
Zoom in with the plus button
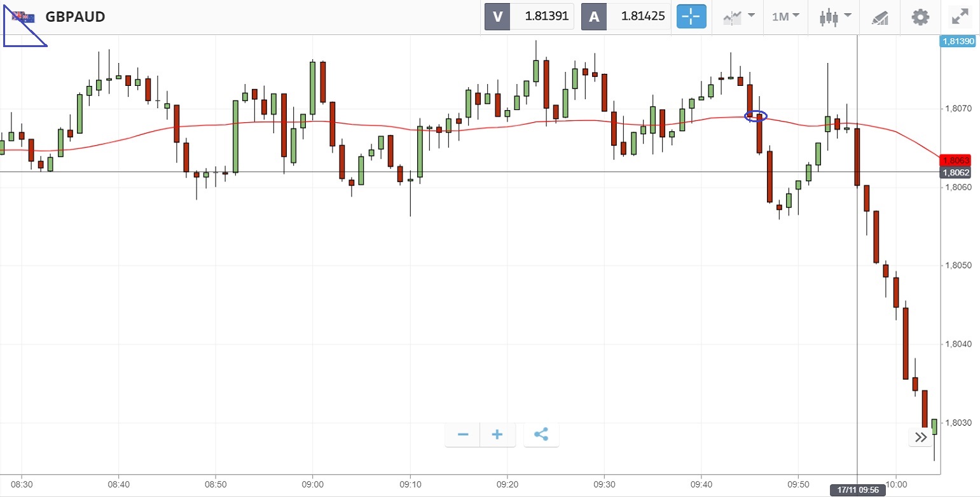coord(497,435)
